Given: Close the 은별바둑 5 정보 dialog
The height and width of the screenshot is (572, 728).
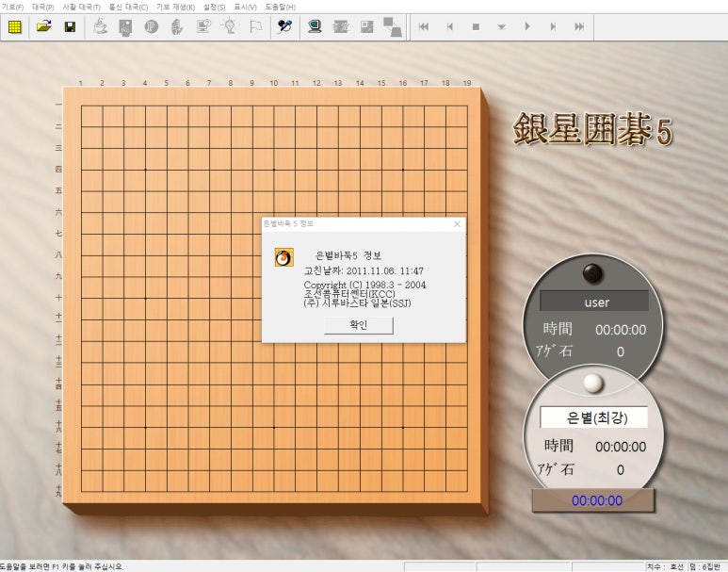Looking at the screenshot, I should [457, 224].
